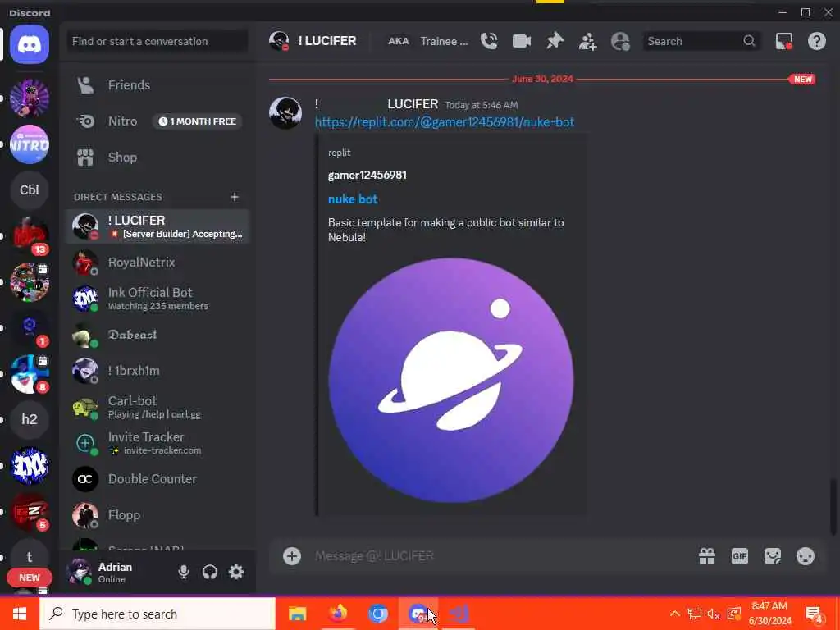The width and height of the screenshot is (840, 630).
Task: Click the header Search field
Action: 701,41
